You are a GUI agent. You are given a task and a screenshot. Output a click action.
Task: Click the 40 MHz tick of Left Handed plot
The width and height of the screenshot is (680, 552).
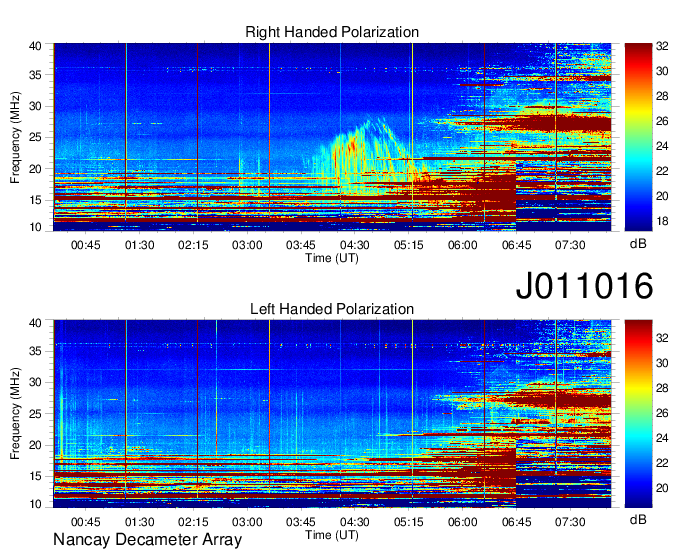(35, 323)
